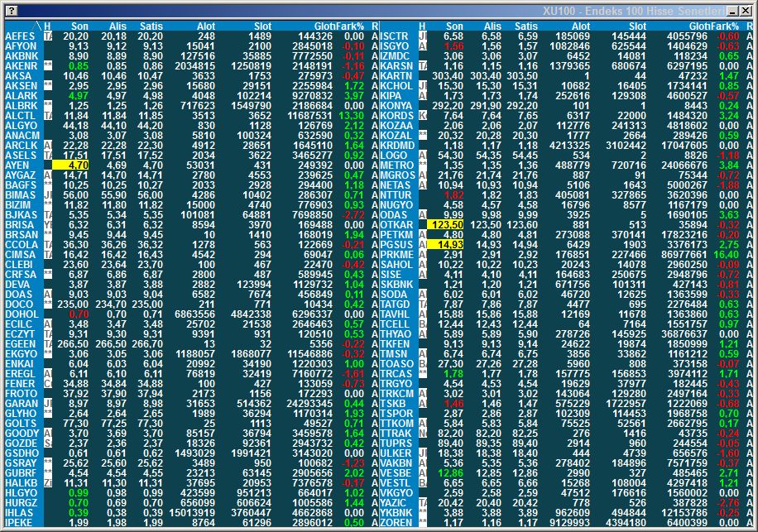Screen dimensions: 758x532
Task: Choose the CCOLA symbol
Action: pyautogui.click(x=22, y=245)
